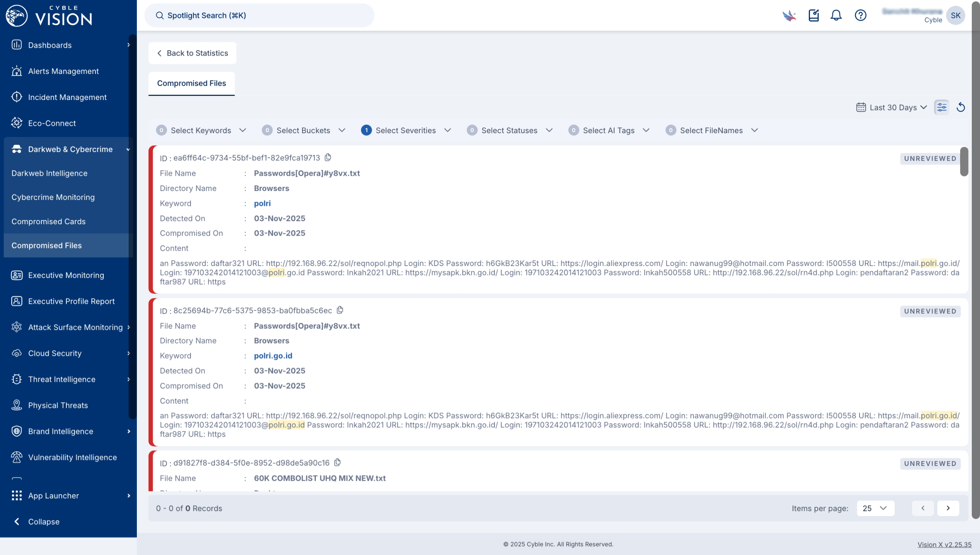The image size is (980, 555).
Task: Copy ID d91827f8-d384-5f0e-8952-d98de5a90c16
Action: [337, 462]
